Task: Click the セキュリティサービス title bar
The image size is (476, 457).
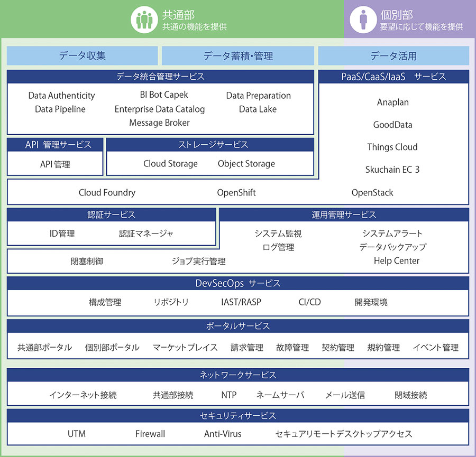Action: (x=238, y=416)
